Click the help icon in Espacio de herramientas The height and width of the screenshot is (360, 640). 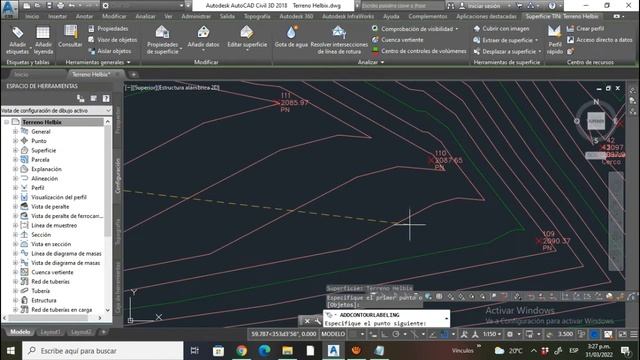coord(106,98)
